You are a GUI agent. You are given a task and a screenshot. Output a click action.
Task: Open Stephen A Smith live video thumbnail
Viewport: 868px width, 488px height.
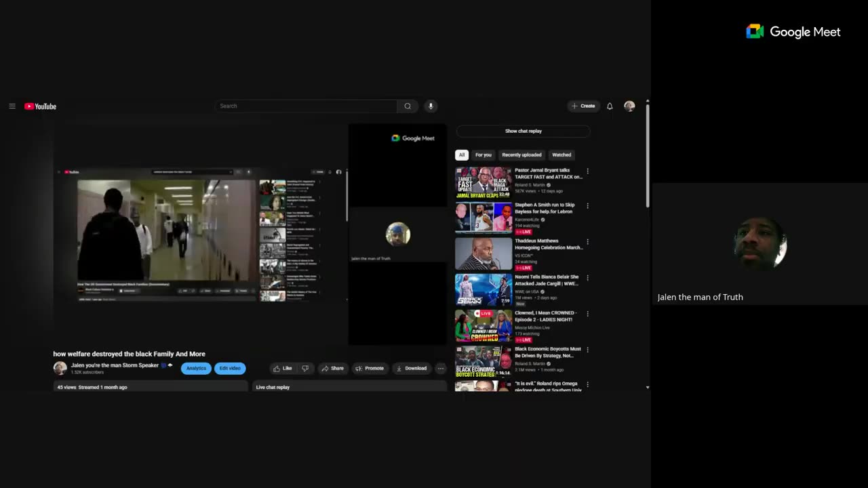[x=484, y=218]
